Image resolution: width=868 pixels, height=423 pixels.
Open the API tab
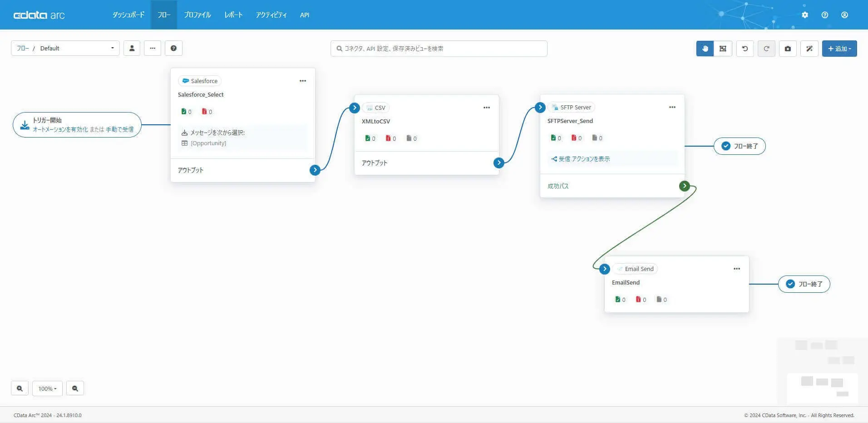(x=305, y=15)
